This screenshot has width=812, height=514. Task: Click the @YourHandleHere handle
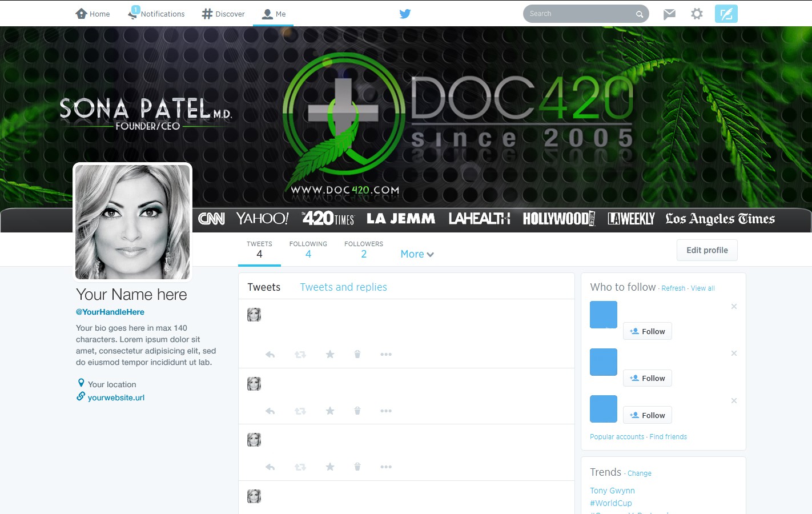click(110, 312)
